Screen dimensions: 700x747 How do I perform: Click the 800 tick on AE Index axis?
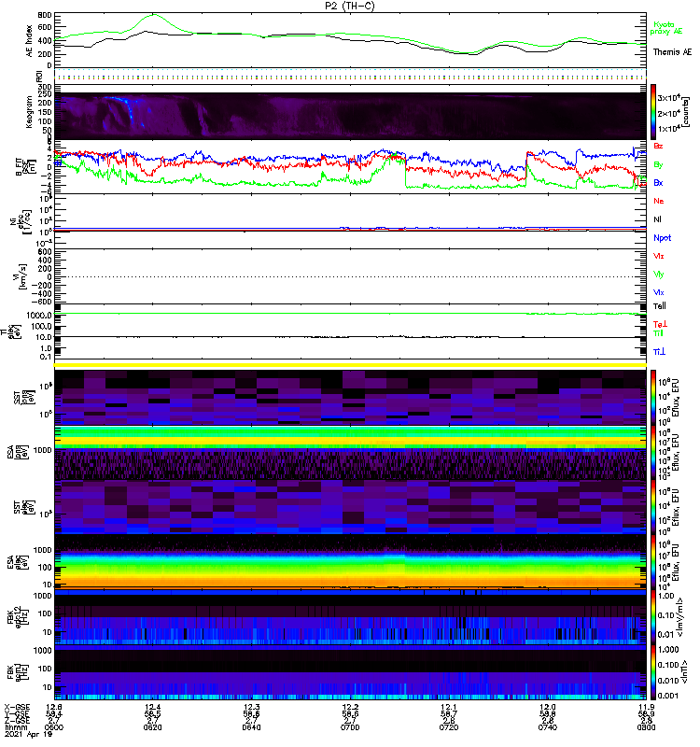45,15
